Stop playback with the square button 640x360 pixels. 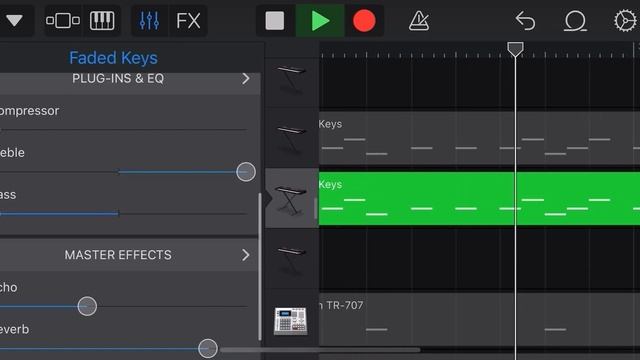[275, 20]
